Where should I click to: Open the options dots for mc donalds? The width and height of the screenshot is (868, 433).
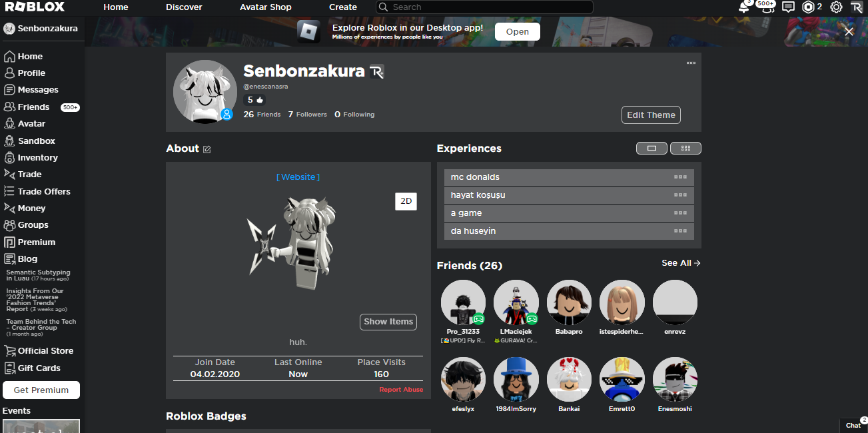pos(680,177)
